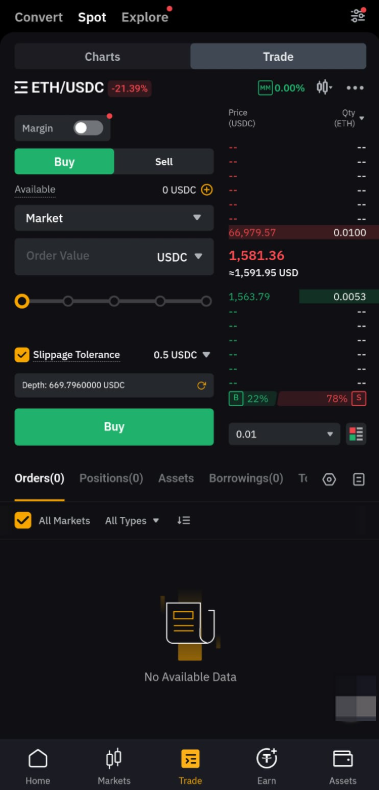
Task: Click the second node on amount slider
Action: click(x=68, y=301)
